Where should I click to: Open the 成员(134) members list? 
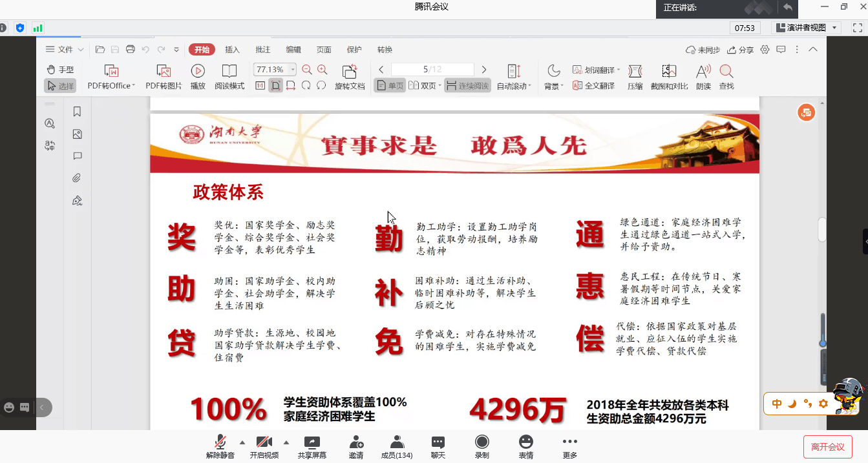pyautogui.click(x=397, y=447)
